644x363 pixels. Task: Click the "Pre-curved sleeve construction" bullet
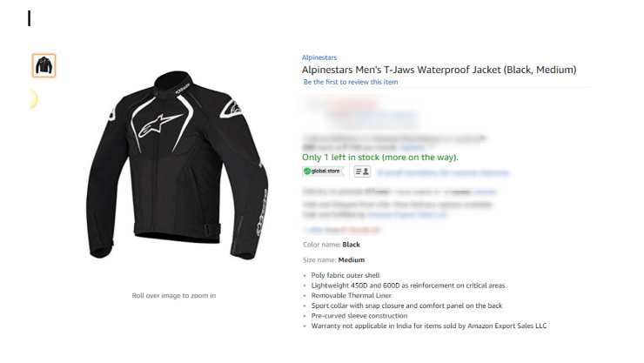point(359,316)
